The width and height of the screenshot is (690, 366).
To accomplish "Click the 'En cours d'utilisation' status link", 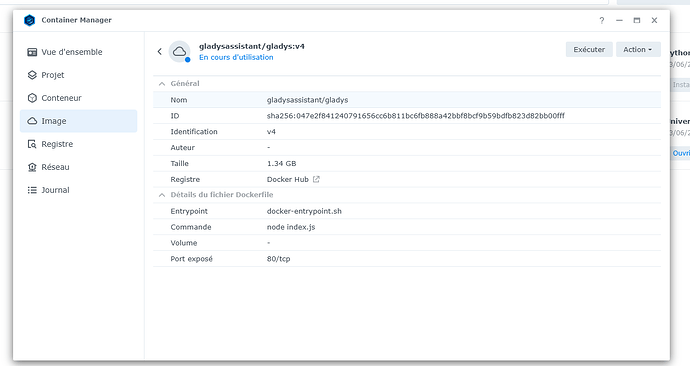I will 236,57.
